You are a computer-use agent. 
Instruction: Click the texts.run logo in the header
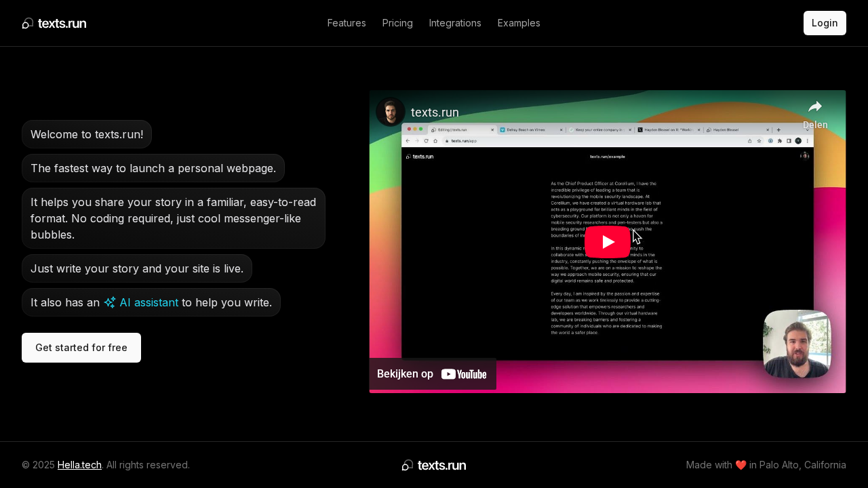(54, 23)
